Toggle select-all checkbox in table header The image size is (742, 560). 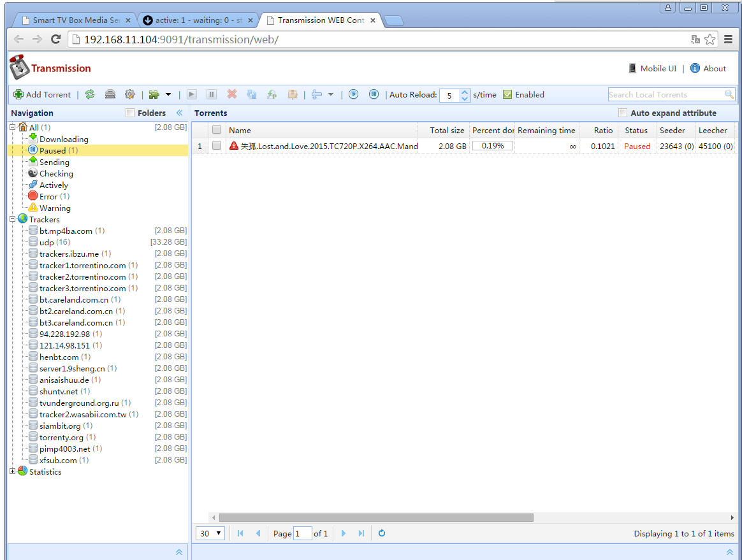[217, 129]
